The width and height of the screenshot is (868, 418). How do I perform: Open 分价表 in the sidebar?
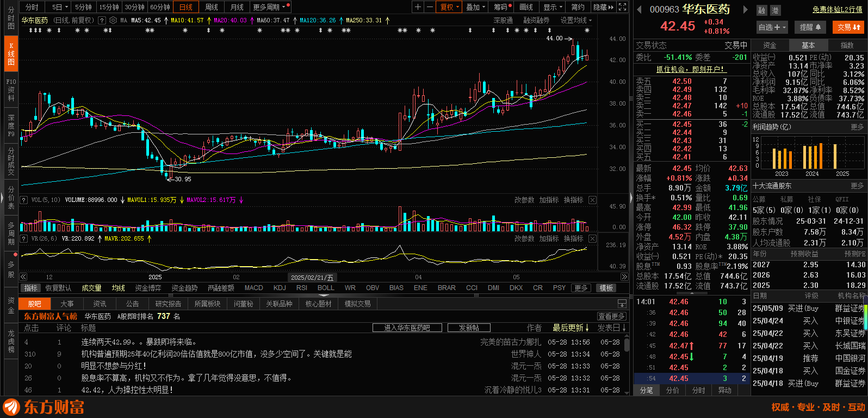(11, 198)
